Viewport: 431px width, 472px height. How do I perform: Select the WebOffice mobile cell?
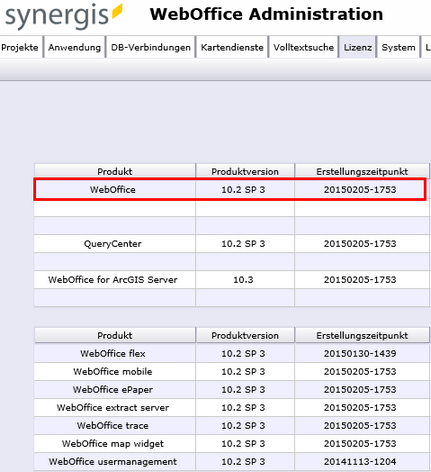(115, 371)
